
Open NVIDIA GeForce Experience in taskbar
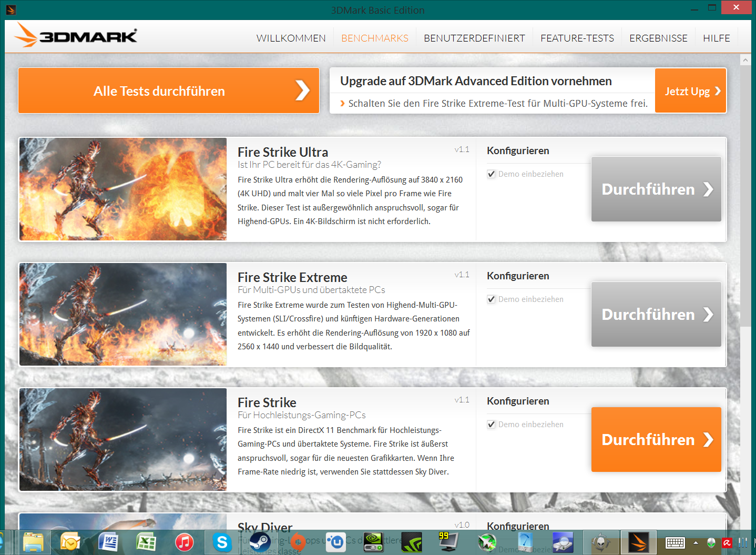412,542
